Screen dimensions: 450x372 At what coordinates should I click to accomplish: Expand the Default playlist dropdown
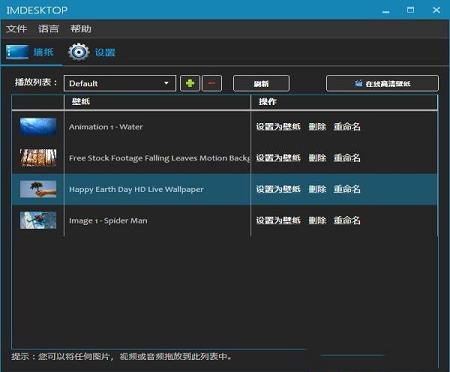coord(120,83)
